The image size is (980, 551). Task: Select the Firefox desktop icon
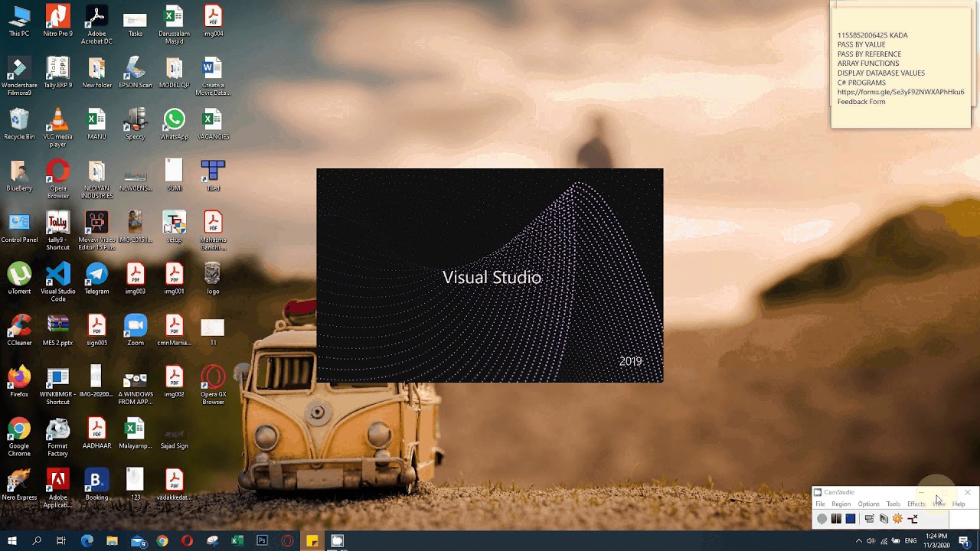point(19,381)
